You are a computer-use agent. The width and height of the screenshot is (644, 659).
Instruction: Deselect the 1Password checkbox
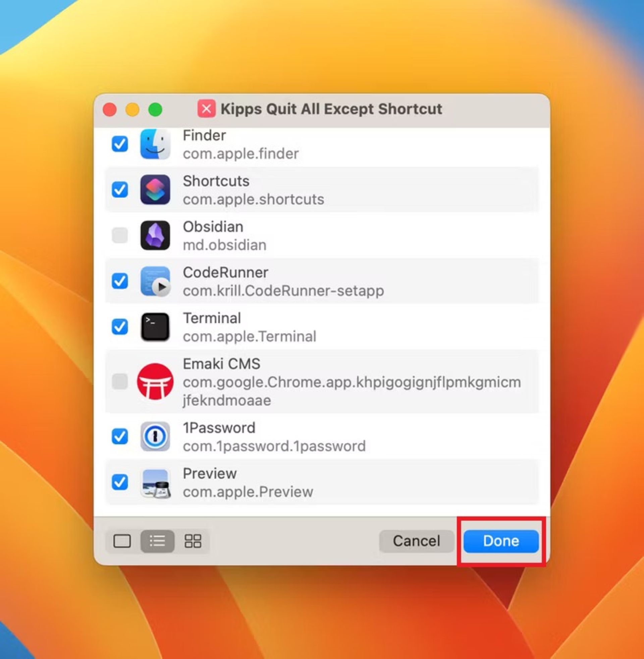120,437
